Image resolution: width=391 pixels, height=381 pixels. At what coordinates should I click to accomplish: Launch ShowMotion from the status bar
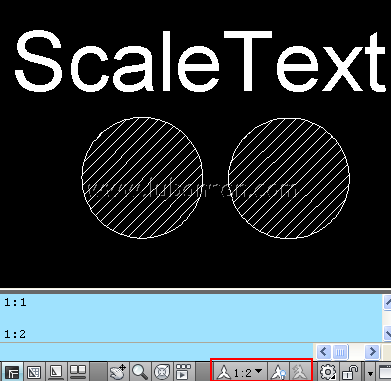[183, 371]
